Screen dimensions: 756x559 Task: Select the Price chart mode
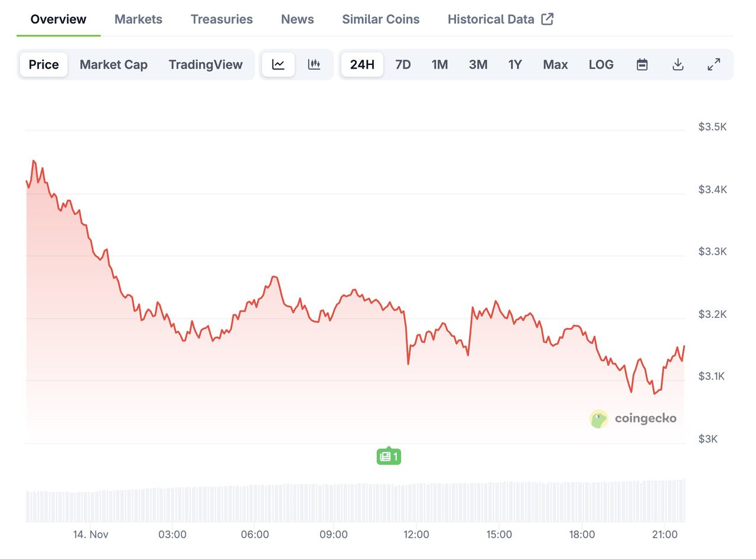44,64
